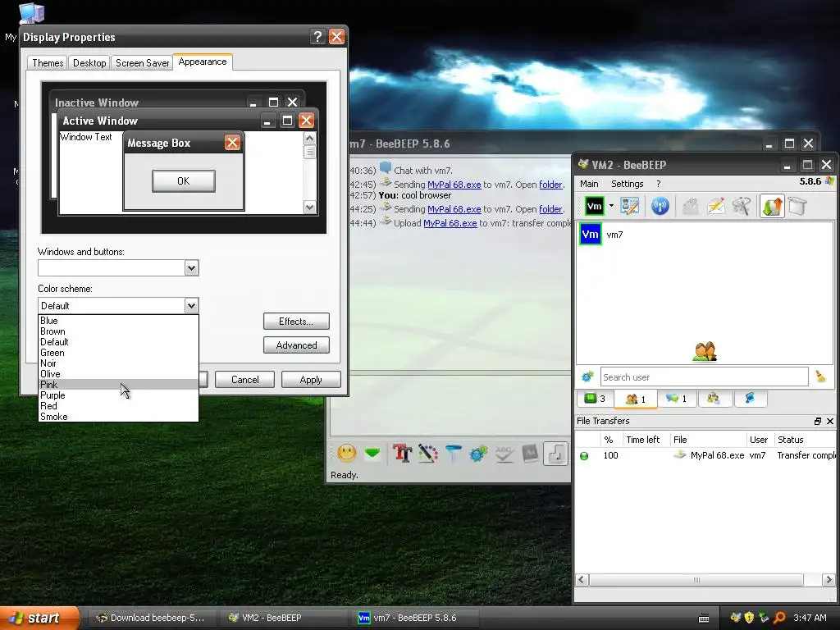Click the Status column header in File Transfers
This screenshot has height=630, width=840.
pos(805,440)
